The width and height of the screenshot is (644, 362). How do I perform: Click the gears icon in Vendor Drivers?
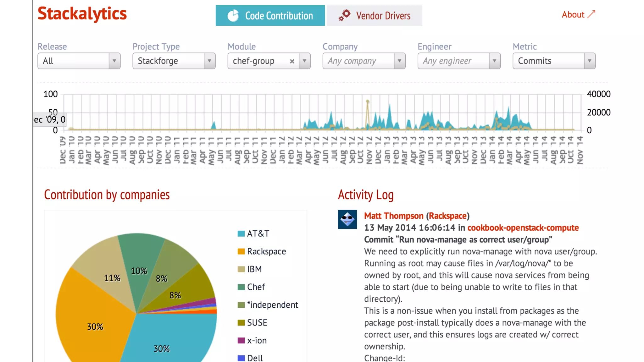click(345, 15)
